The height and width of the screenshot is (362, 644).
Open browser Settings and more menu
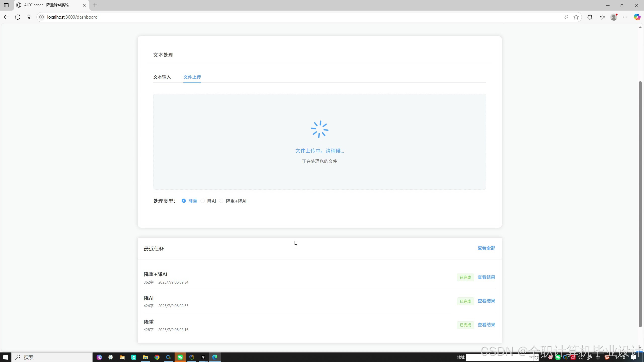coord(625,17)
